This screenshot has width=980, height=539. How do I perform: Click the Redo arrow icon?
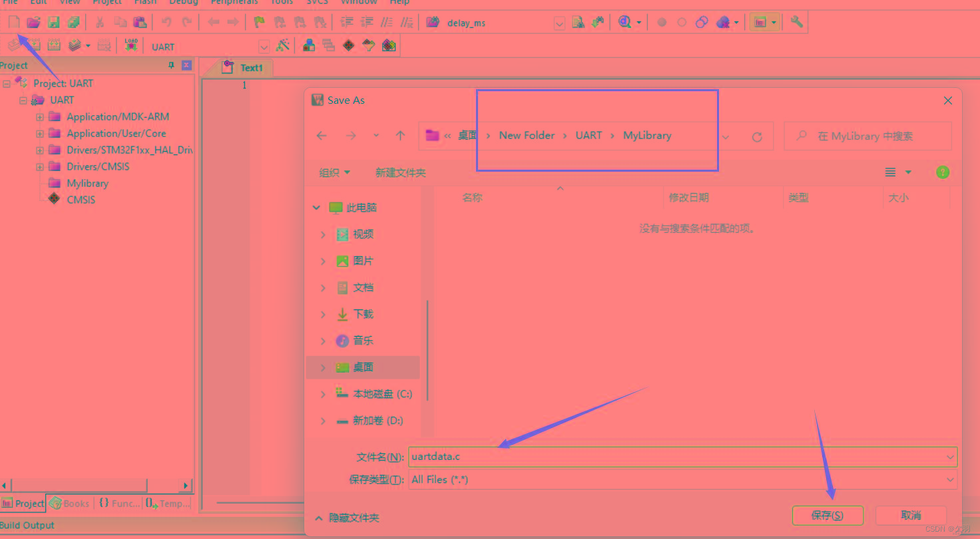(187, 23)
